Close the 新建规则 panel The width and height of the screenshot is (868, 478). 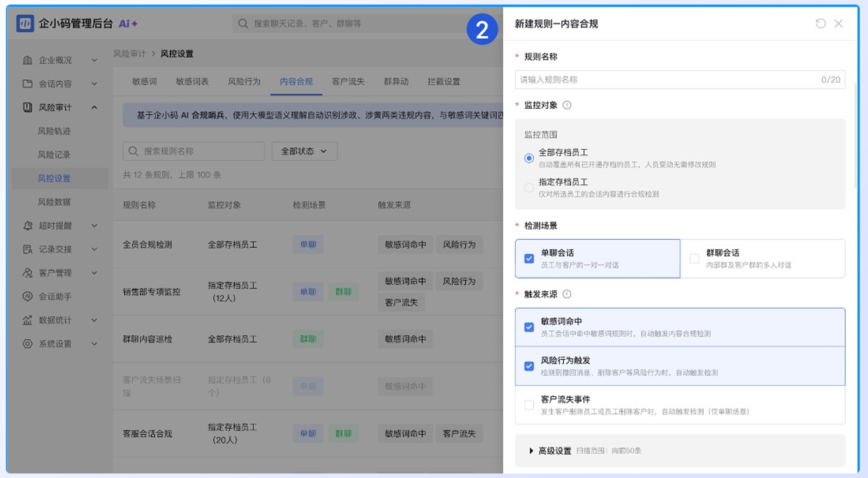pyautogui.click(x=838, y=24)
